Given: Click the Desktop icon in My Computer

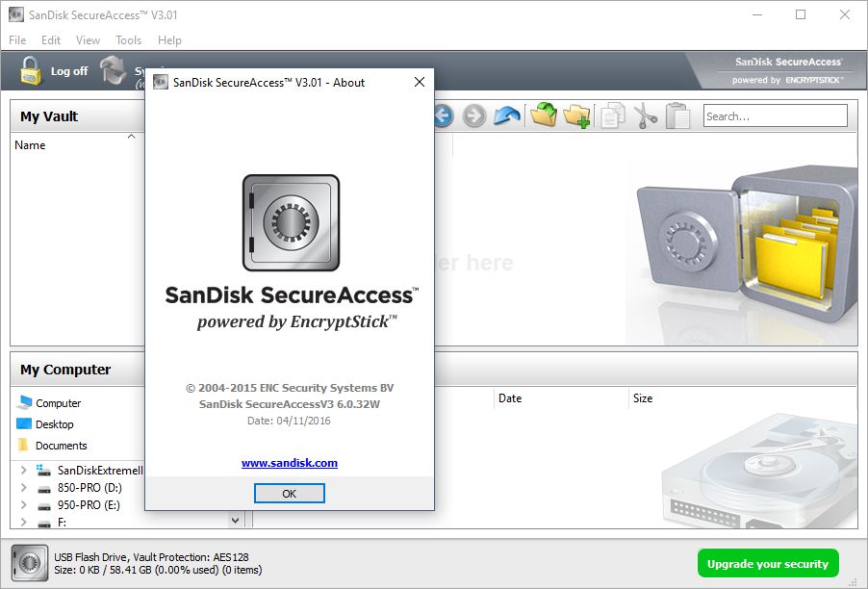Looking at the screenshot, I should click(24, 424).
